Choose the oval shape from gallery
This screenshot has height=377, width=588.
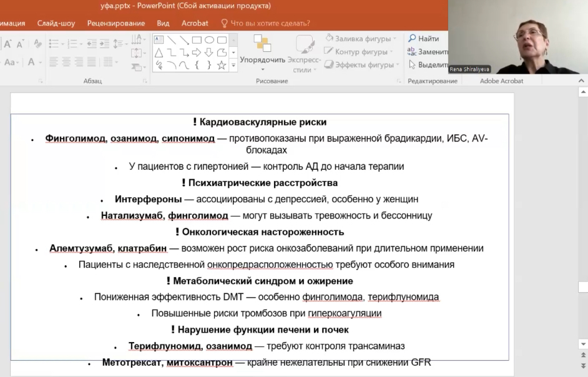pyautogui.click(x=209, y=40)
